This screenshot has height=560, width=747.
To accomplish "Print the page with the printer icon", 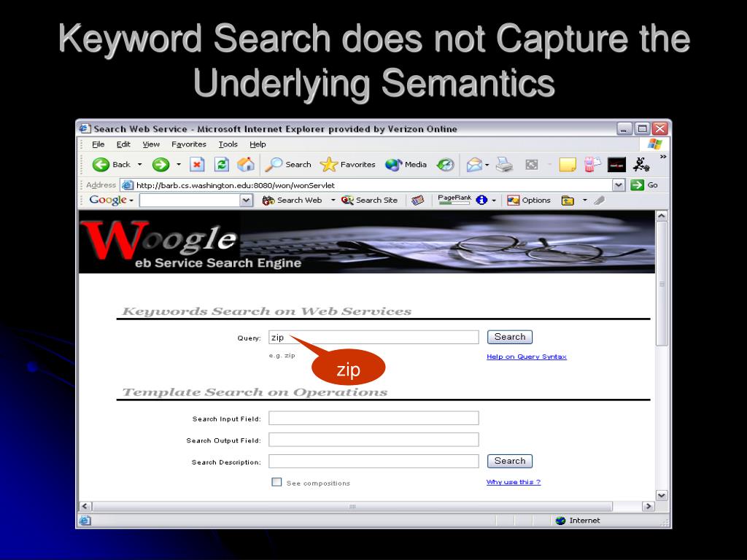I will [x=504, y=165].
